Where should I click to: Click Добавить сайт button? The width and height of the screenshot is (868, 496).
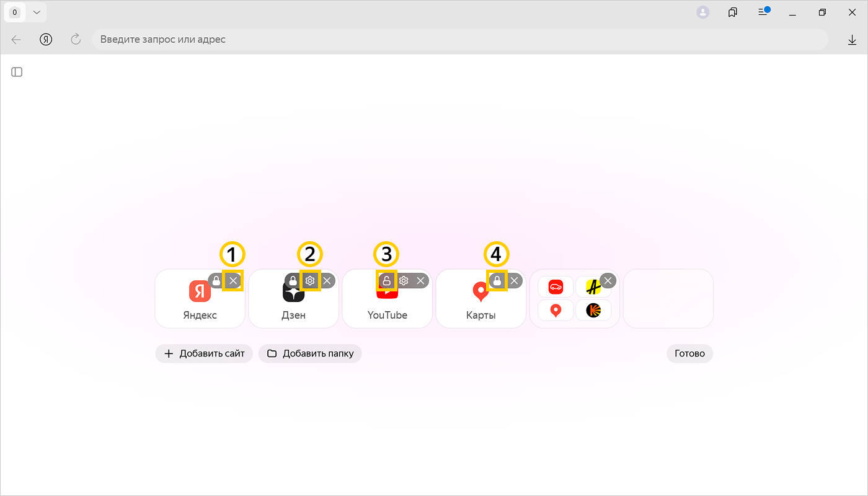pyautogui.click(x=204, y=353)
